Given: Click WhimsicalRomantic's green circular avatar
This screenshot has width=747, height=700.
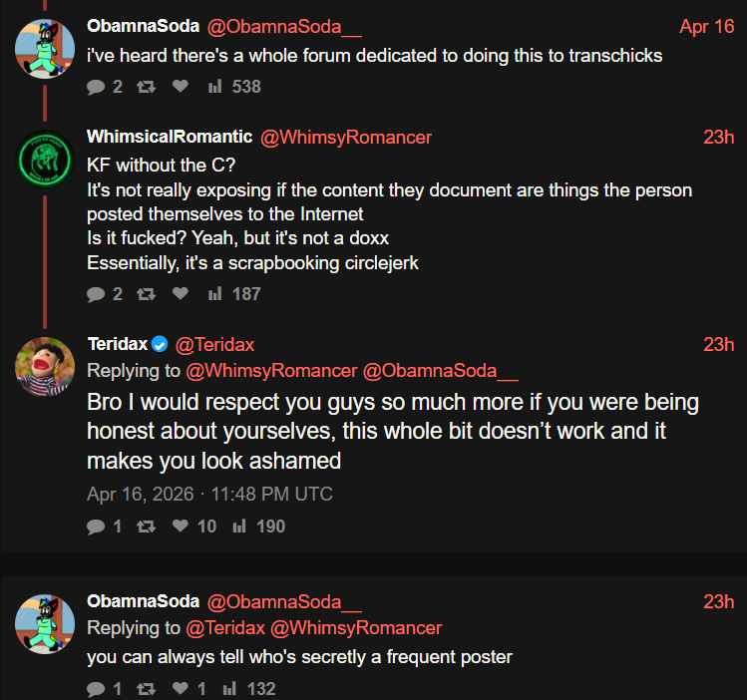Looking at the screenshot, I should [45, 160].
